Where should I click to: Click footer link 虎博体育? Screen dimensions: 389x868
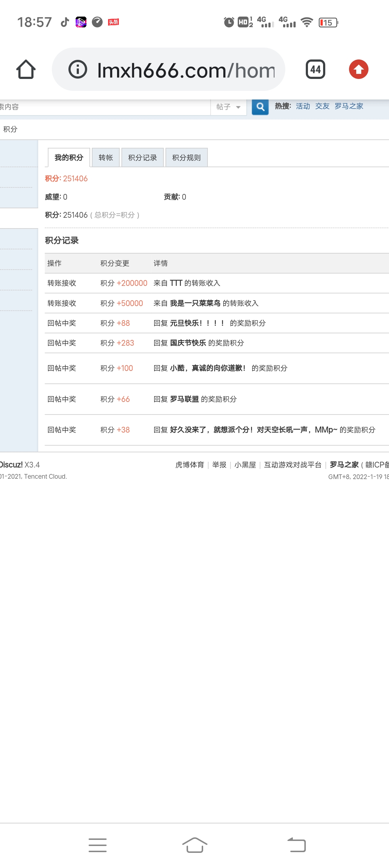point(190,465)
